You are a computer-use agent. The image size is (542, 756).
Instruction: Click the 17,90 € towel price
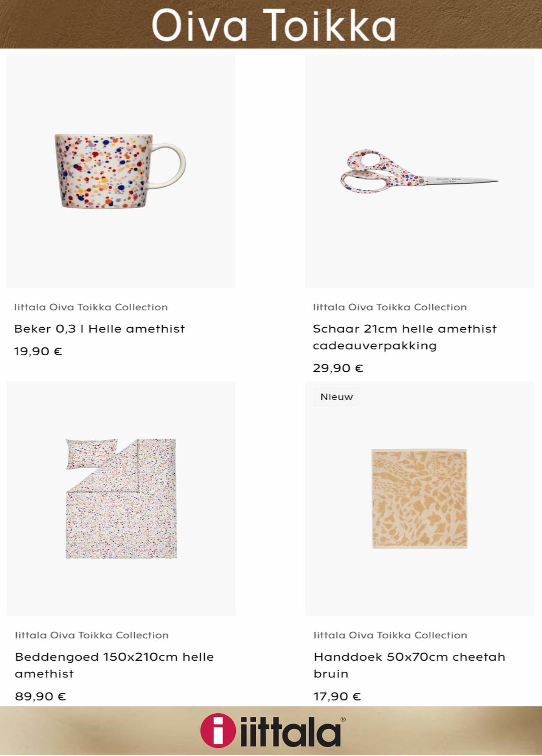point(337,696)
